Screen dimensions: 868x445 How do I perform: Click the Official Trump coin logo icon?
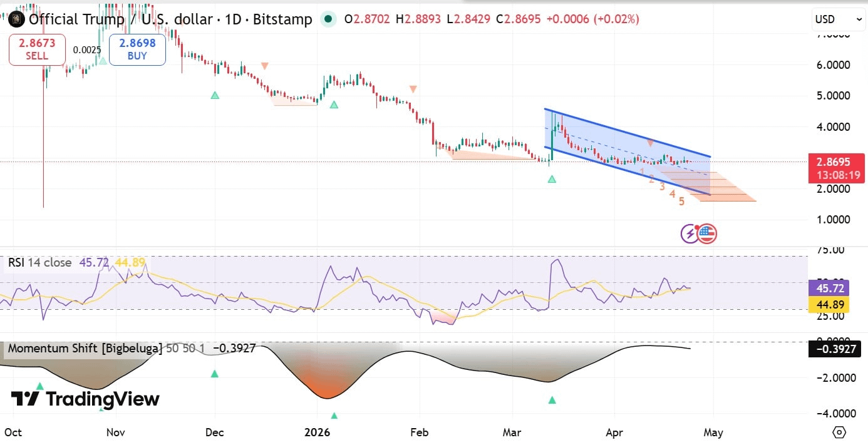pos(18,19)
